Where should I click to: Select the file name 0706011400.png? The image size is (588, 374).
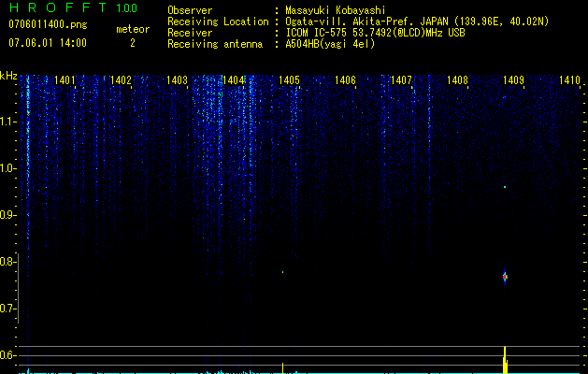pyautogui.click(x=48, y=24)
